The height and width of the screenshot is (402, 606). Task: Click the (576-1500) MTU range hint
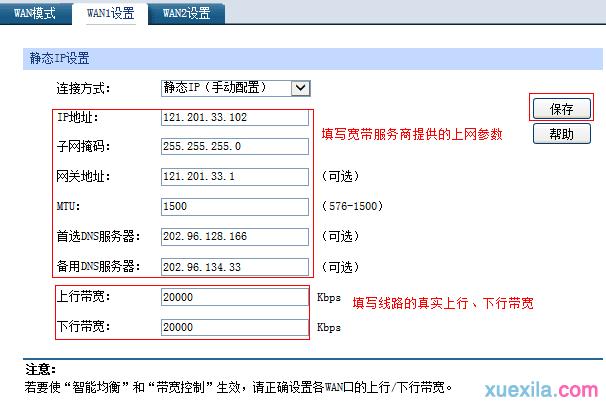click(352, 206)
